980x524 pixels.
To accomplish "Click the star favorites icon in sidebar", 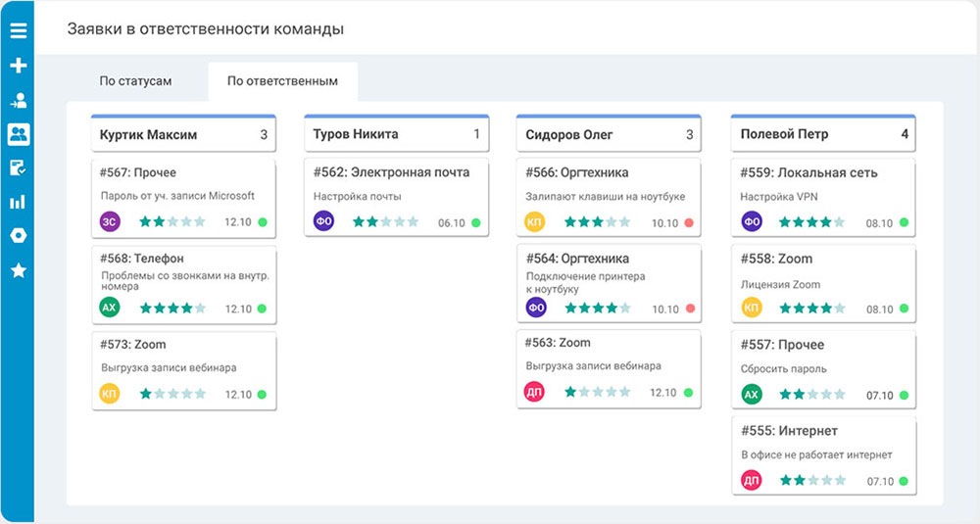I will [x=18, y=270].
